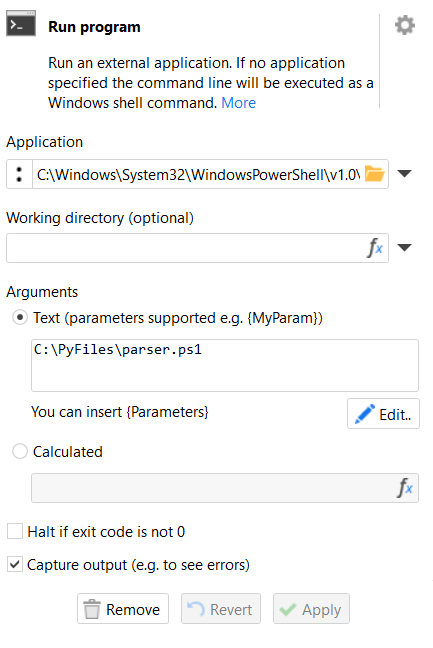Click the two-dot options icon beside Application path
Image resolution: width=433 pixels, height=648 pixels.
[x=19, y=174]
